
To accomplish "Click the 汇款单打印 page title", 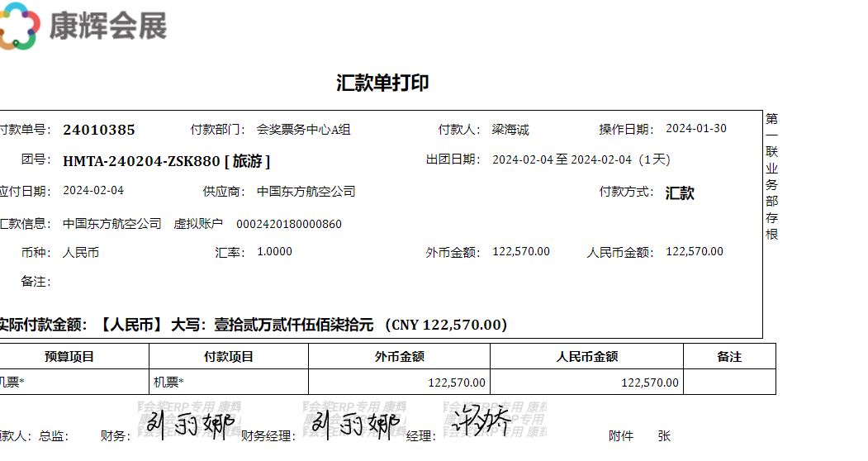I will pos(382,83).
